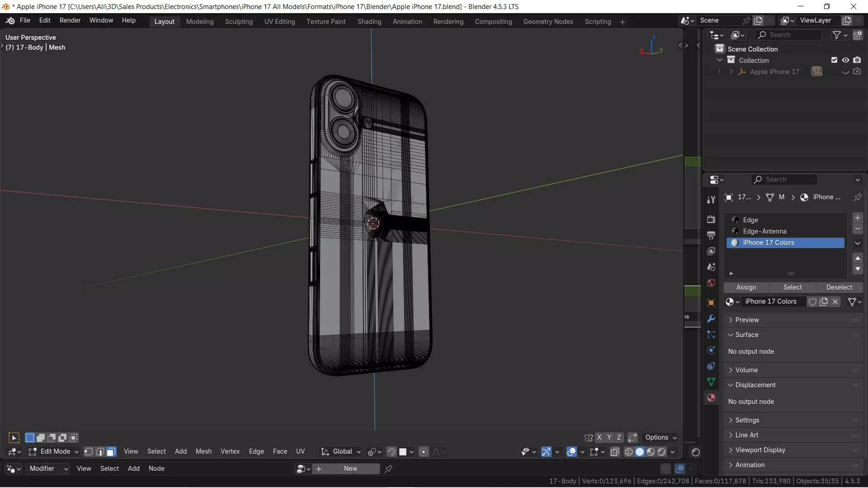
Task: Open the material slot specials menu
Action: click(x=858, y=243)
